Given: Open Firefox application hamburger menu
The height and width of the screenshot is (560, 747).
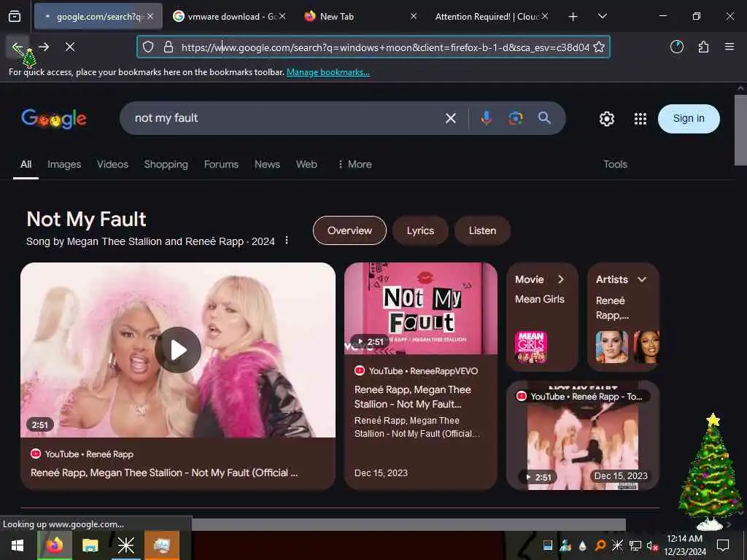Looking at the screenshot, I should [729, 47].
